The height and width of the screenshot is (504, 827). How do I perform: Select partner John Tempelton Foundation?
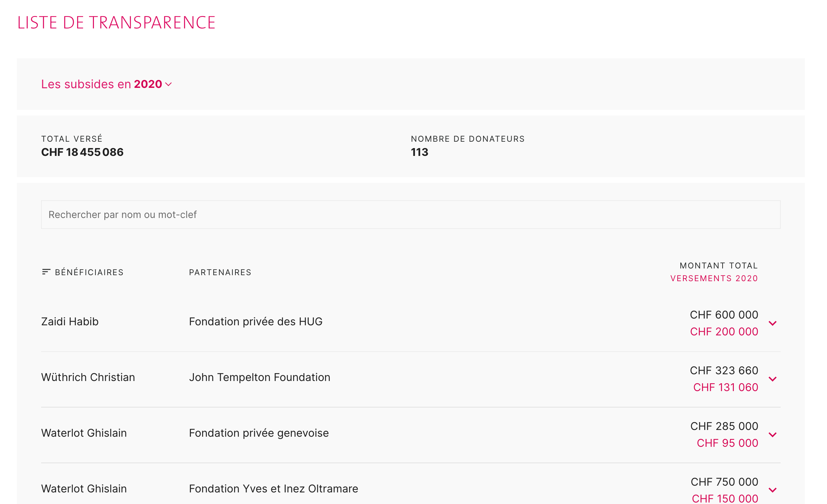[259, 377]
